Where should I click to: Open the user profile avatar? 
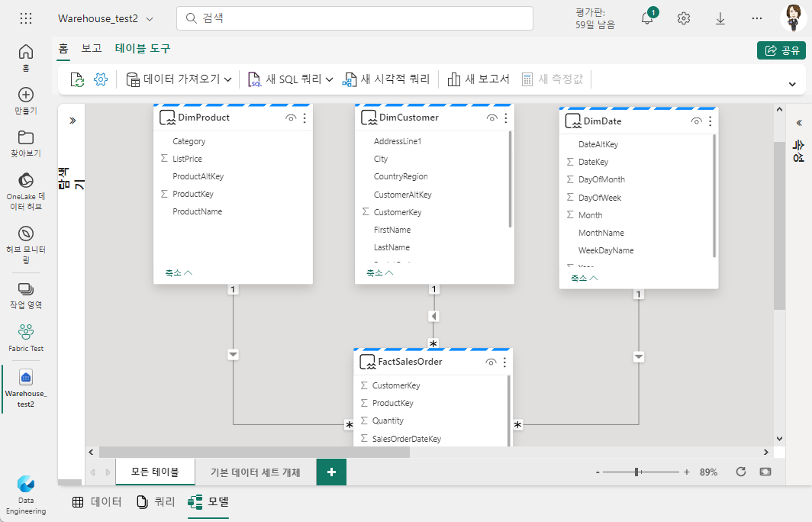(x=794, y=18)
